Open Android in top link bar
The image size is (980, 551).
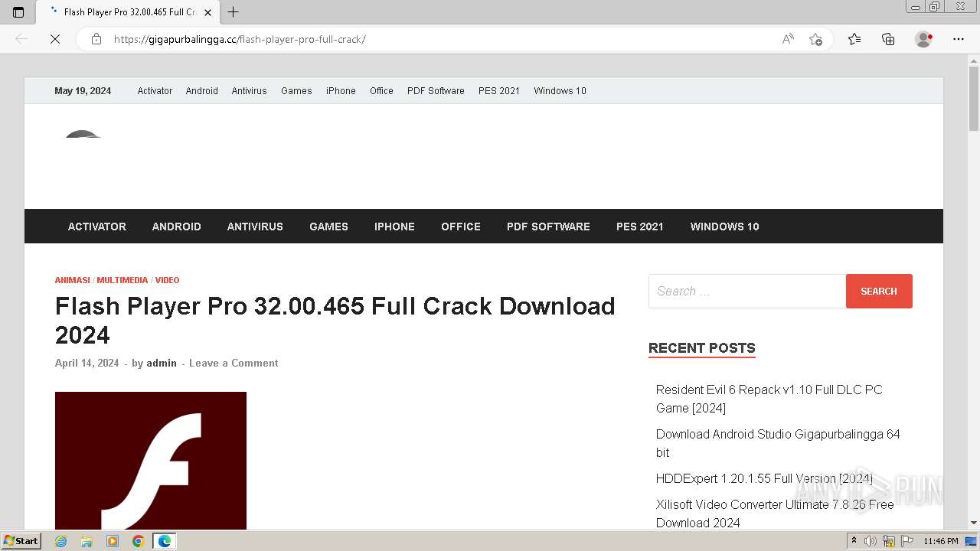201,91
